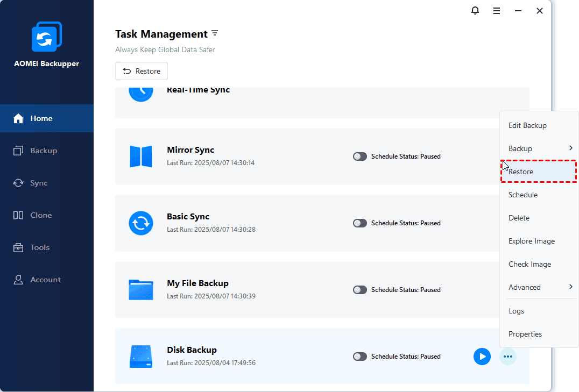Open Disk Backup three-dot options

click(508, 357)
